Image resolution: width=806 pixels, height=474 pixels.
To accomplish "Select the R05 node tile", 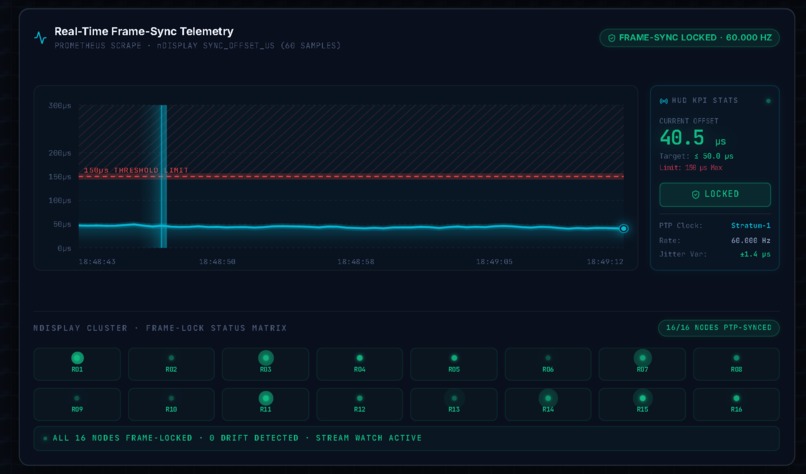I will pyautogui.click(x=454, y=363).
